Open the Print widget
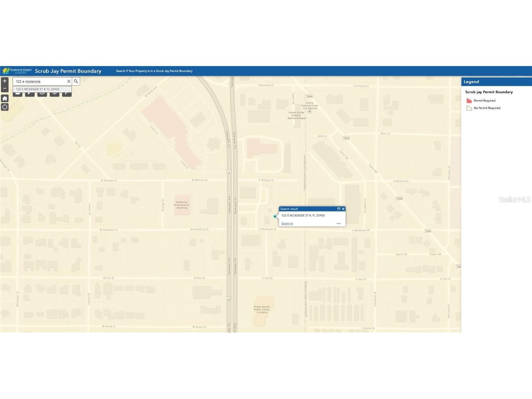532x399 pixels. [x=42, y=93]
